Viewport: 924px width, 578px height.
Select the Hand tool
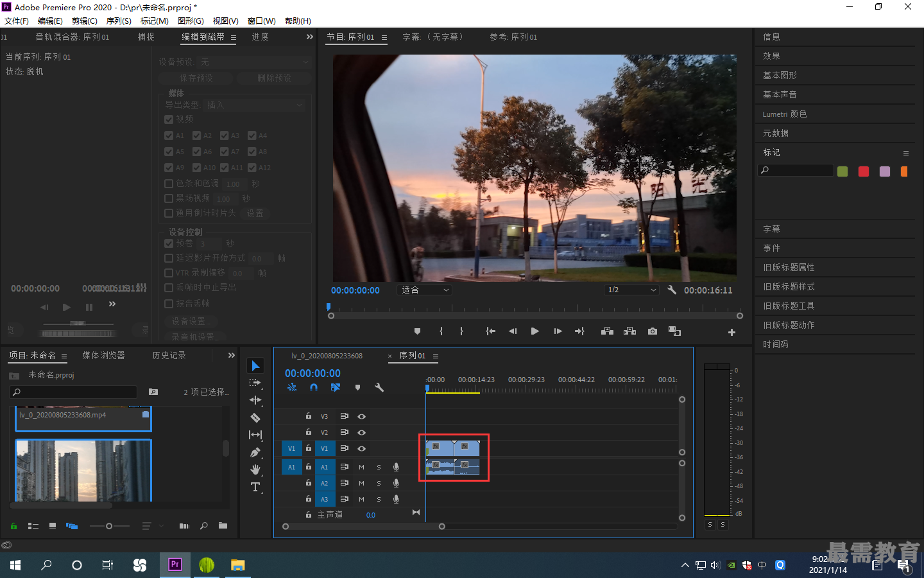point(255,469)
